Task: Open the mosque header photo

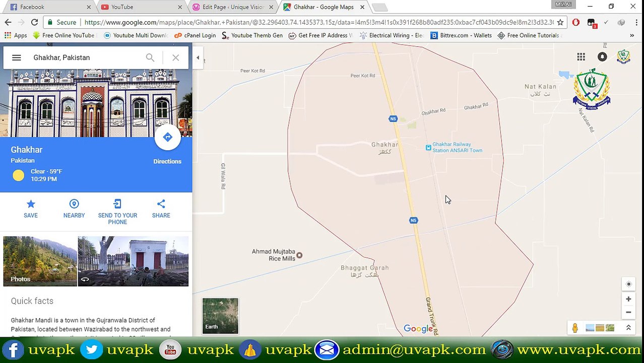Action: tap(96, 103)
